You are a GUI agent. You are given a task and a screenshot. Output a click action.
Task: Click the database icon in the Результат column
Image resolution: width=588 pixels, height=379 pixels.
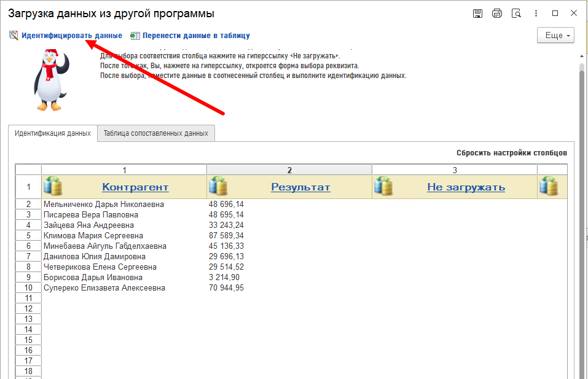(x=218, y=186)
